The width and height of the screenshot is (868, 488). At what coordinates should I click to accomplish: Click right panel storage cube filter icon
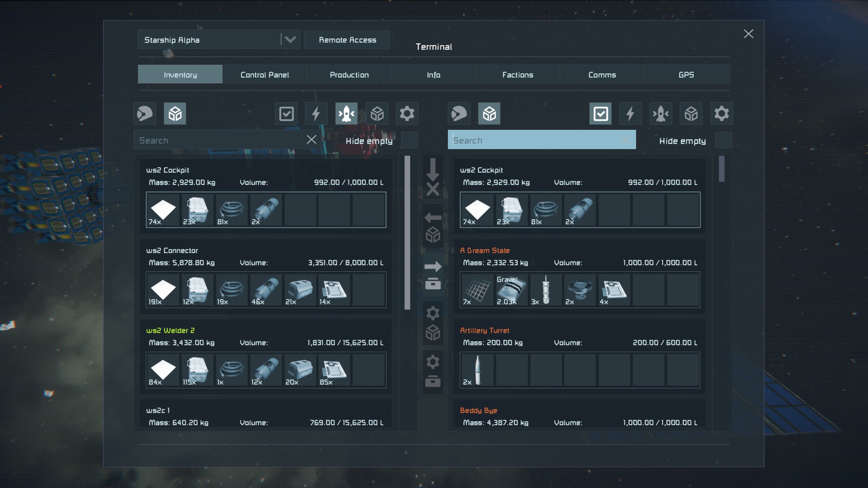(691, 114)
